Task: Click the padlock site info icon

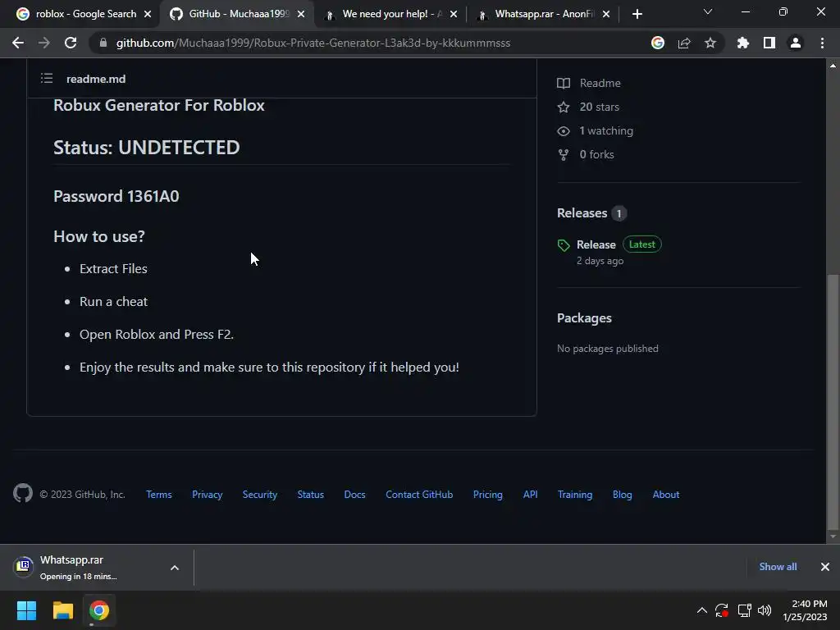Action: [103, 43]
